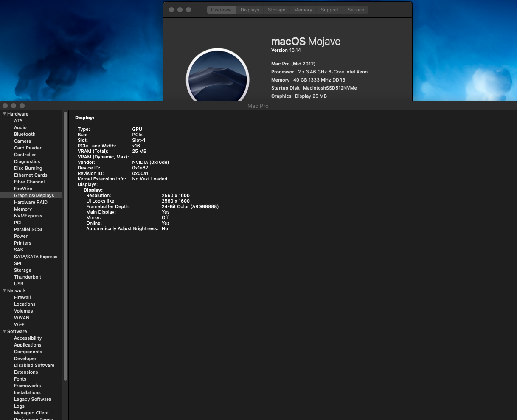Switch to the Overview tab

coord(221,10)
